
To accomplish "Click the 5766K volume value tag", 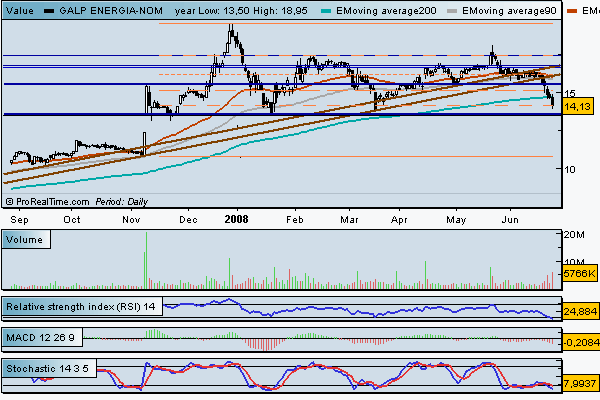I will click(579, 273).
